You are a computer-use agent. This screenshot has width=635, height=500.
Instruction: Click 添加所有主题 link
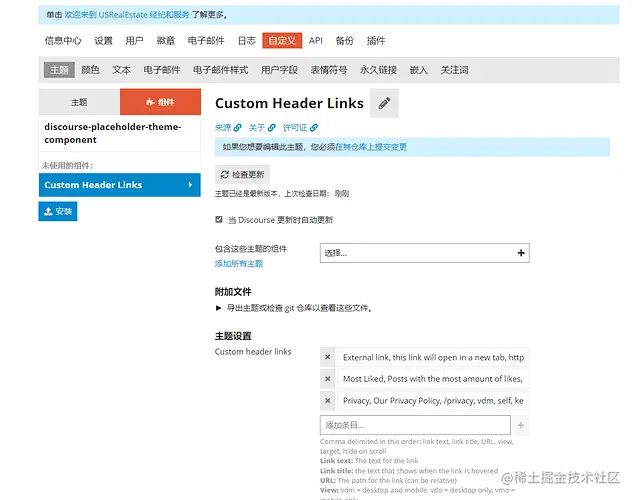(239, 264)
